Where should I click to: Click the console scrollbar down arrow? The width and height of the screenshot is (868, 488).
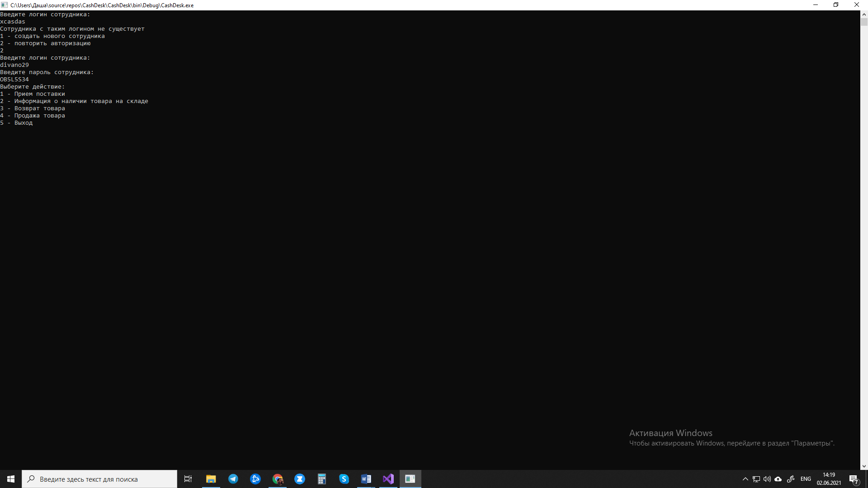tap(864, 466)
